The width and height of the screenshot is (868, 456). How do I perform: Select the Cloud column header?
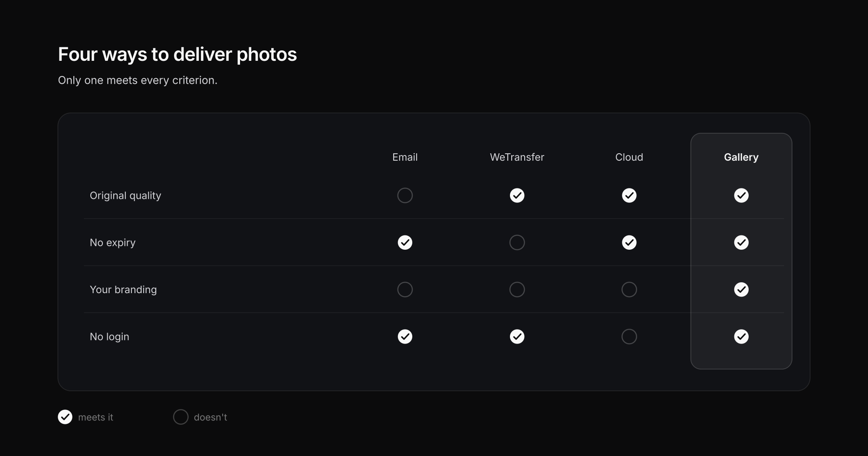pyautogui.click(x=629, y=157)
